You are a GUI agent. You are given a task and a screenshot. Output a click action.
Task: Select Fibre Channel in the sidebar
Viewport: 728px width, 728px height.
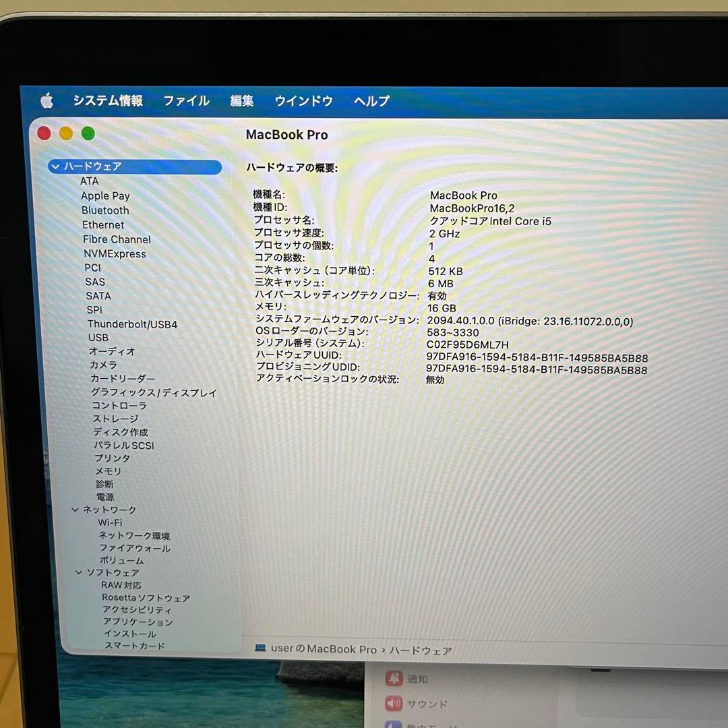coord(117,239)
